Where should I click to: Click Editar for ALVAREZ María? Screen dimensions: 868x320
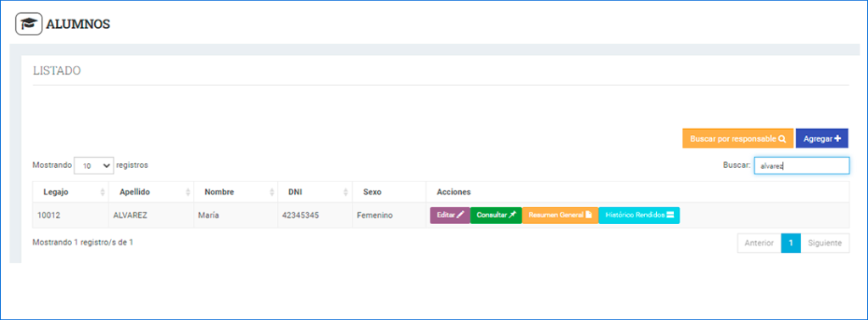tap(450, 216)
